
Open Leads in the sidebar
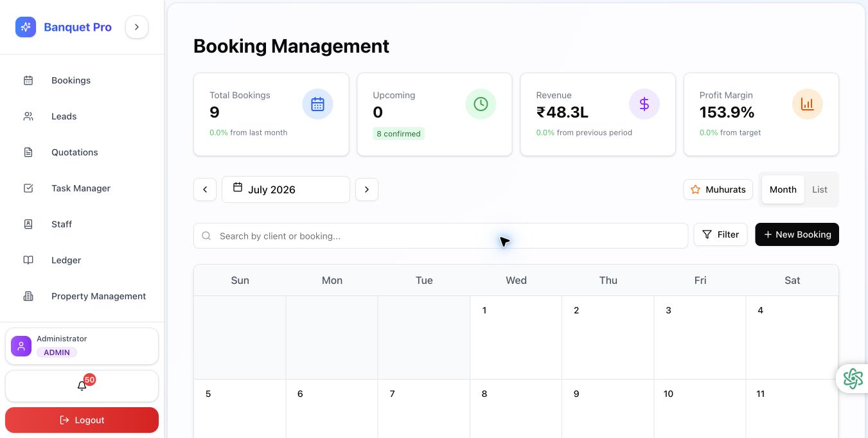[x=82, y=116]
